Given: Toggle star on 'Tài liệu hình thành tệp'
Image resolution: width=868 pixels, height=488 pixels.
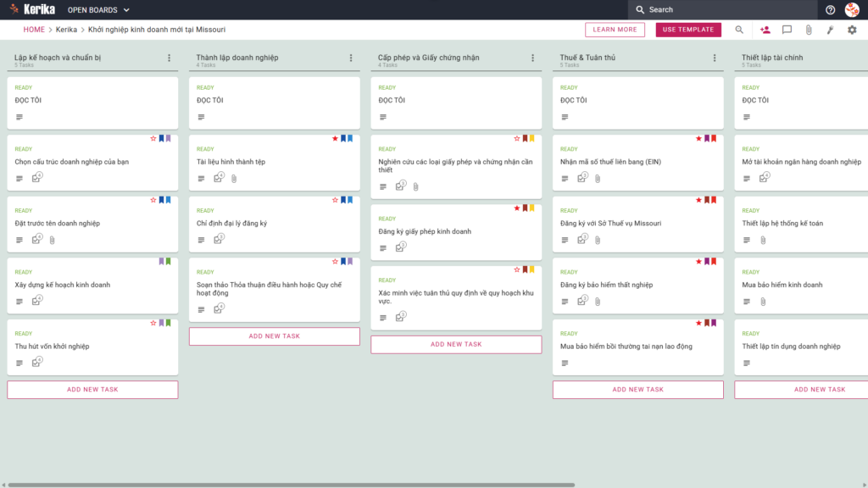Looking at the screenshot, I should (x=335, y=138).
